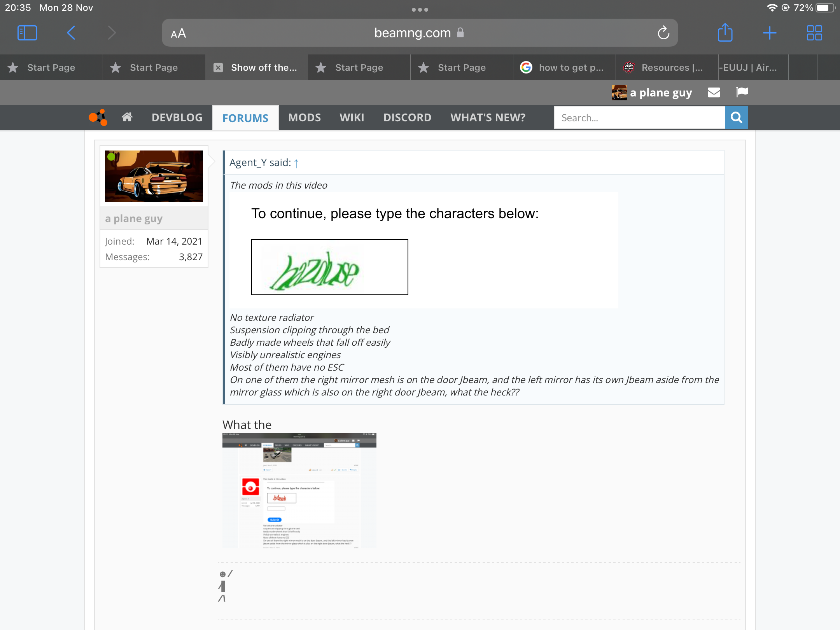The image size is (840, 630).
Task: Open the '-EUUJ | Air...' tab
Action: pos(754,68)
